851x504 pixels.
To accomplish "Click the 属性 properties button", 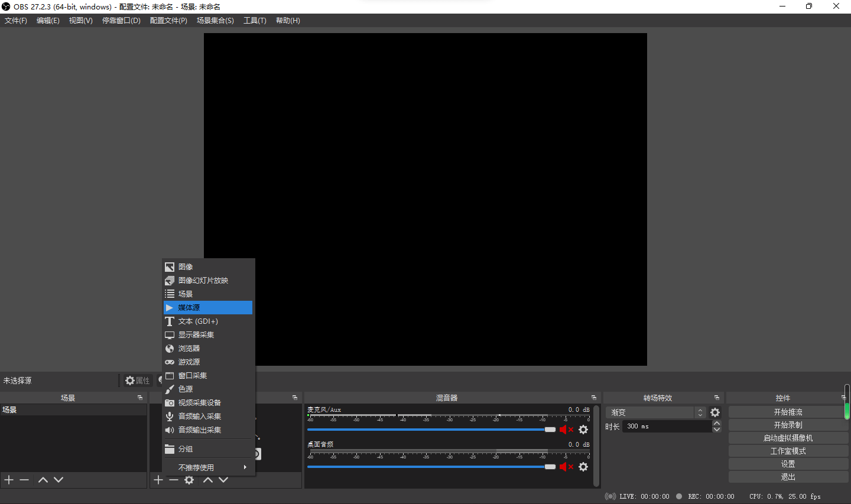I will coord(138,381).
